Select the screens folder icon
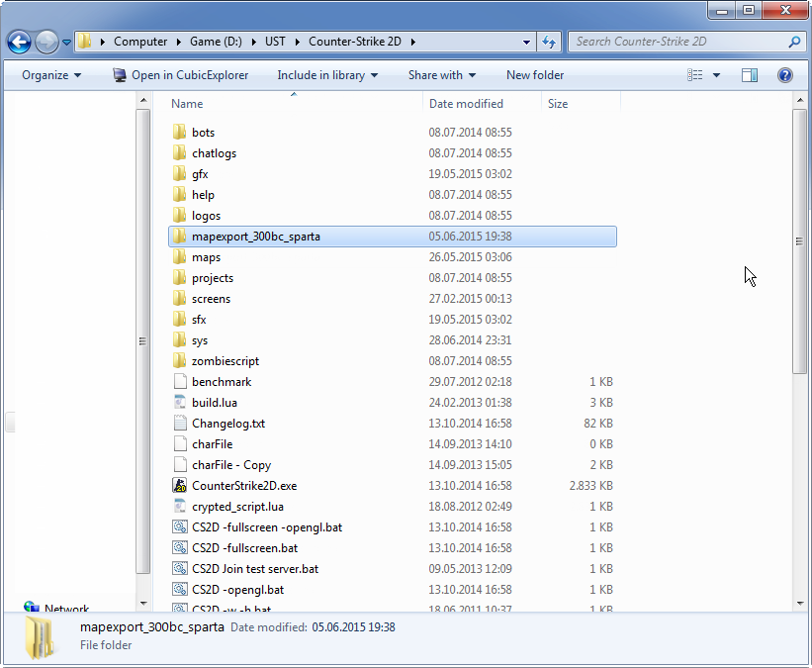The height and width of the screenshot is (668, 812). (179, 299)
